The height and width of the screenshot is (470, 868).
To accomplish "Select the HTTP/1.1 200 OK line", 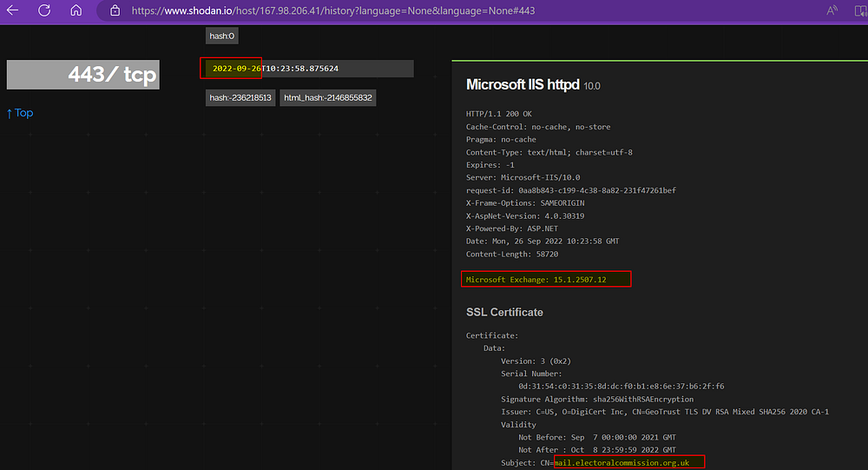I will tap(499, 114).
